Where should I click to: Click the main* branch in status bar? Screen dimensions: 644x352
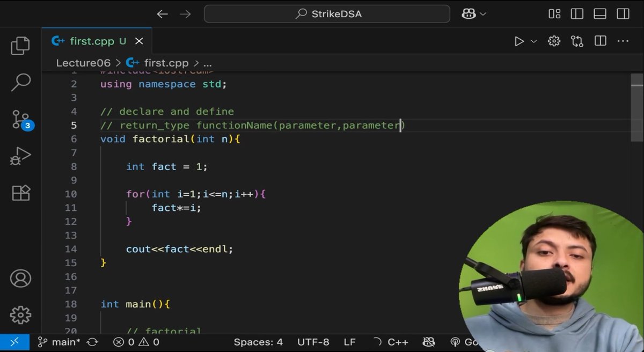(58, 342)
